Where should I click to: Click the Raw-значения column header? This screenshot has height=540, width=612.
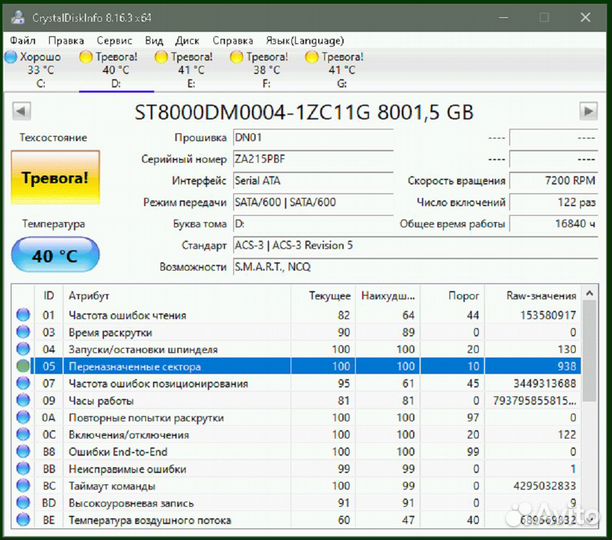click(533, 296)
